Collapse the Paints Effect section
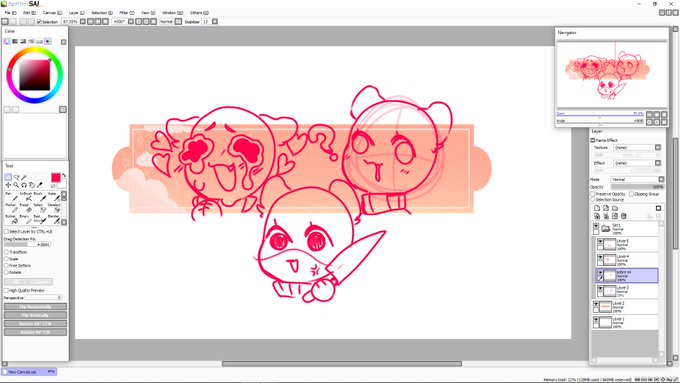The width and height of the screenshot is (680, 383). click(x=593, y=140)
